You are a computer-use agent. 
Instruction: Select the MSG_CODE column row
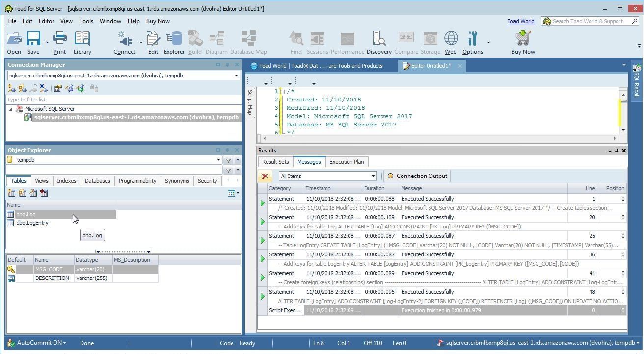pyautogui.click(x=82, y=269)
